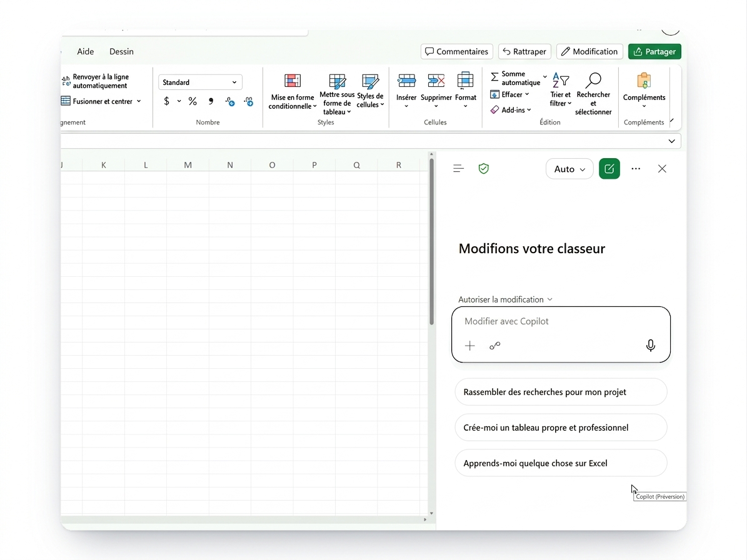The image size is (747, 560).
Task: Open Fusionner et centrer dropdown arrow
Action: [139, 101]
